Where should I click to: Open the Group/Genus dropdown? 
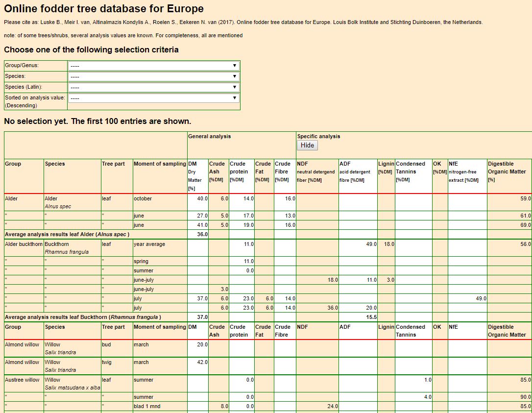coord(154,66)
